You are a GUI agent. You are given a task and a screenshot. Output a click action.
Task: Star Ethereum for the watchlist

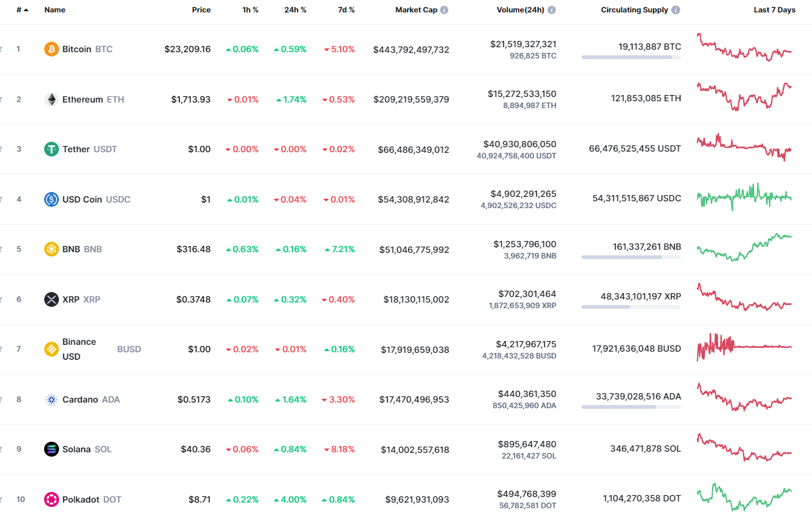2,99
